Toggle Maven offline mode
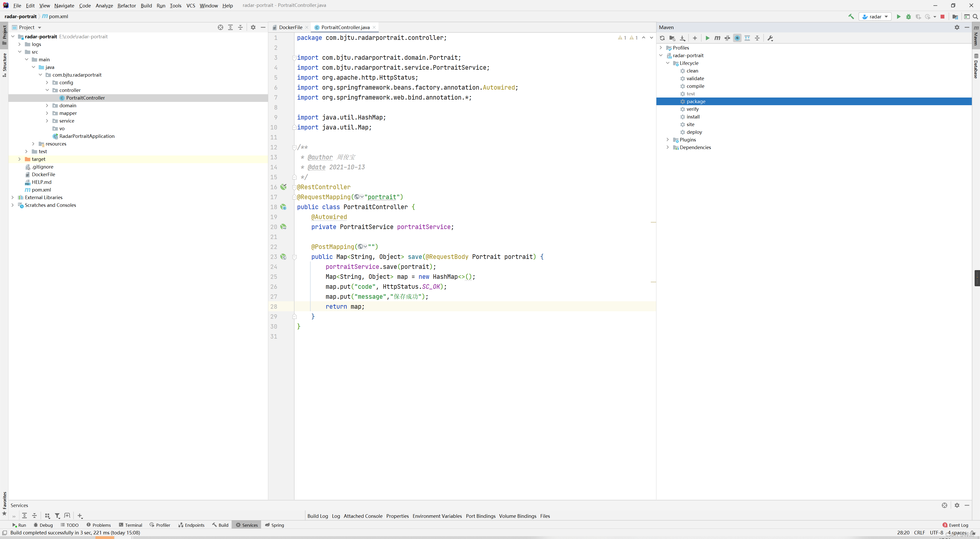The height and width of the screenshot is (539, 980). (727, 38)
